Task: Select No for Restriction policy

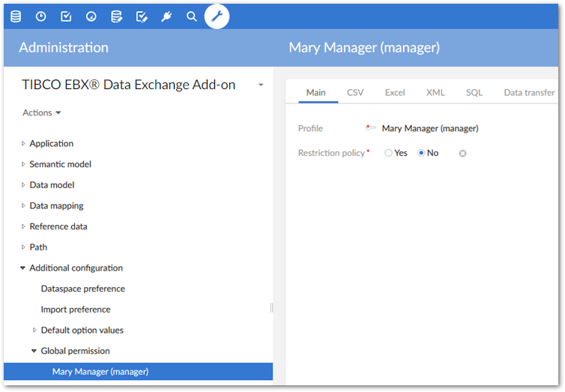Action: tap(421, 153)
